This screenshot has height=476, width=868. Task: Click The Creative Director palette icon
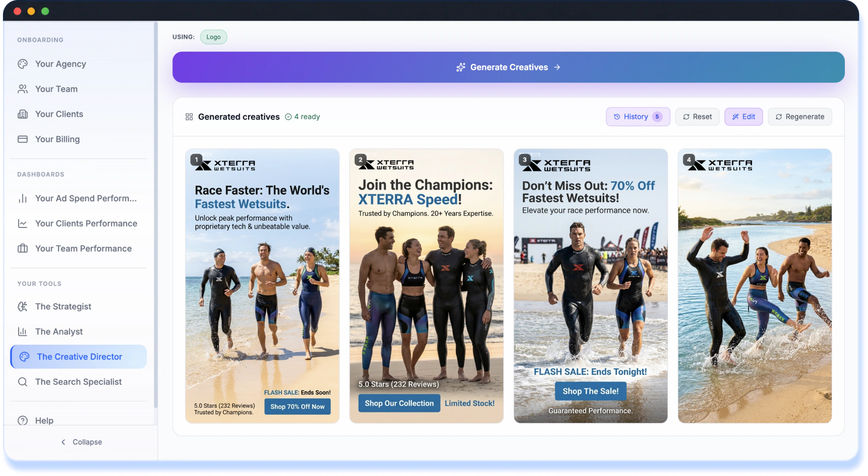[25, 357]
